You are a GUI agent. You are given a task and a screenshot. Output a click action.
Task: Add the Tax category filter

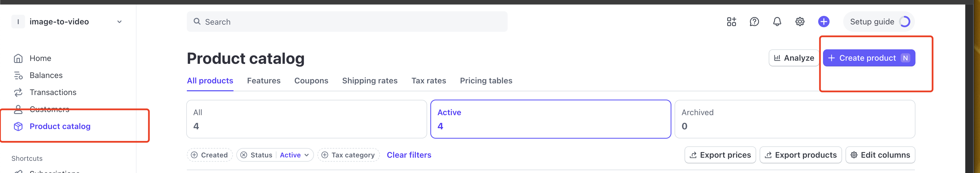tap(348, 155)
